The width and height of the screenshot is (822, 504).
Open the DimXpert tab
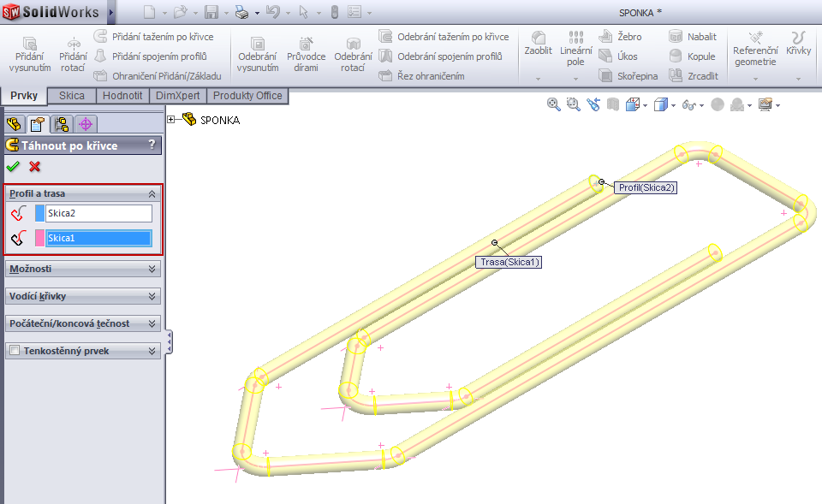pyautogui.click(x=179, y=95)
